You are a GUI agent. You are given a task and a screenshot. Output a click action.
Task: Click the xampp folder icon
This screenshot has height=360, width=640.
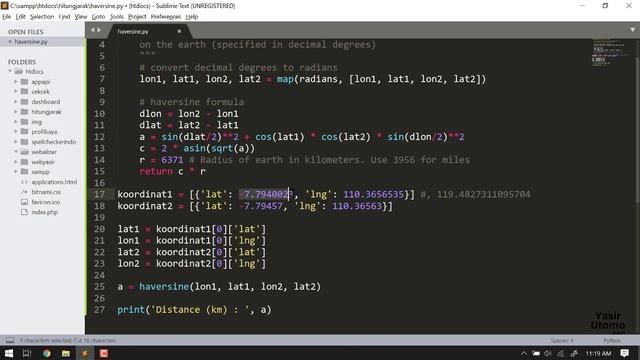pos(24,172)
